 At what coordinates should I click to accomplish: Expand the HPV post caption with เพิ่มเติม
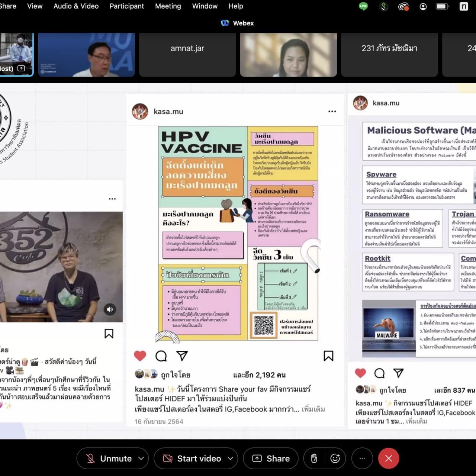tap(313, 409)
